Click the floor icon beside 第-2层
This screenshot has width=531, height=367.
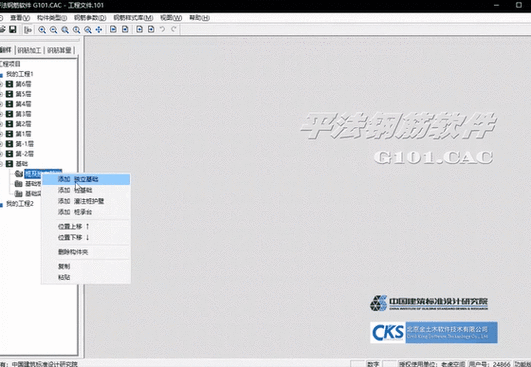(9, 154)
